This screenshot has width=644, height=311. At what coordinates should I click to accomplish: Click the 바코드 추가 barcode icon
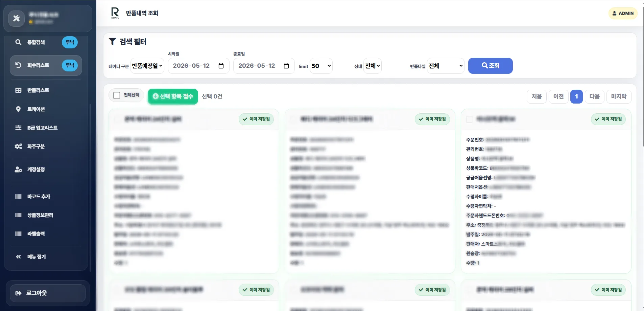pyautogui.click(x=18, y=197)
